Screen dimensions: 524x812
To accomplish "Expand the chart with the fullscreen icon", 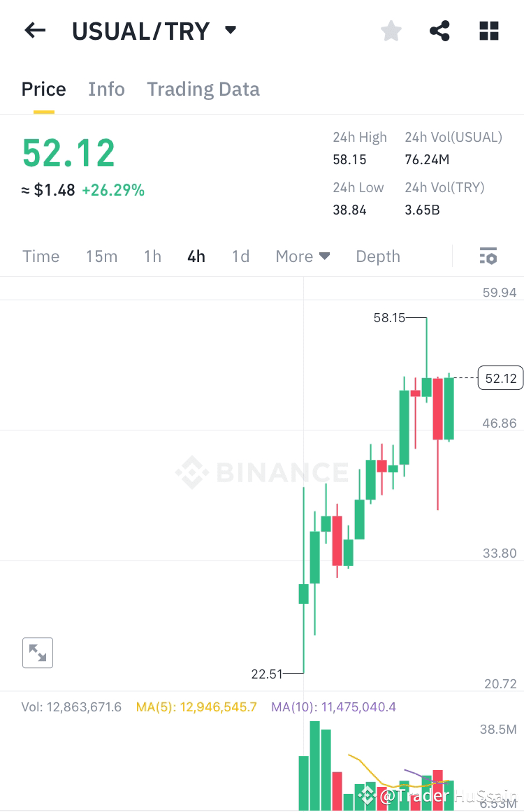I will (x=38, y=653).
